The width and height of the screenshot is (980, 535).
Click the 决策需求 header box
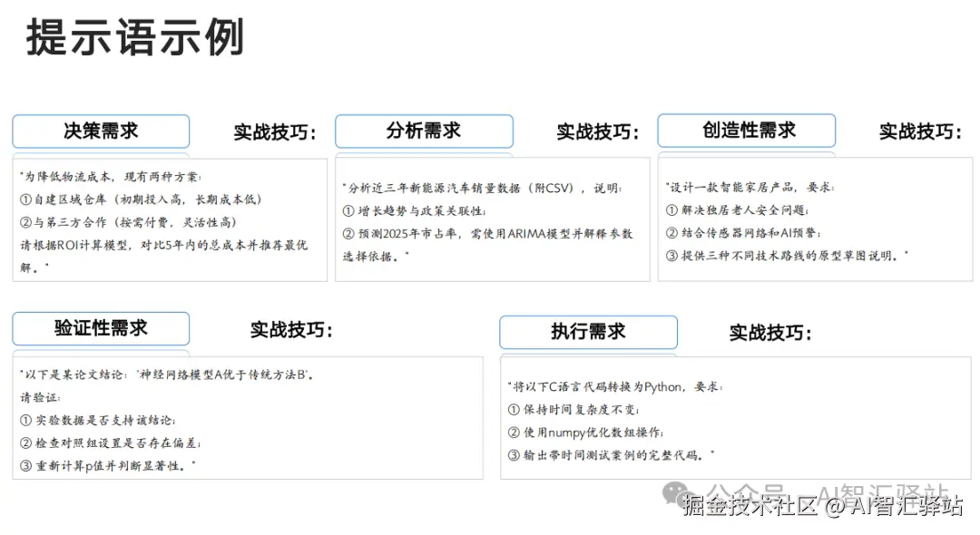tap(100, 131)
